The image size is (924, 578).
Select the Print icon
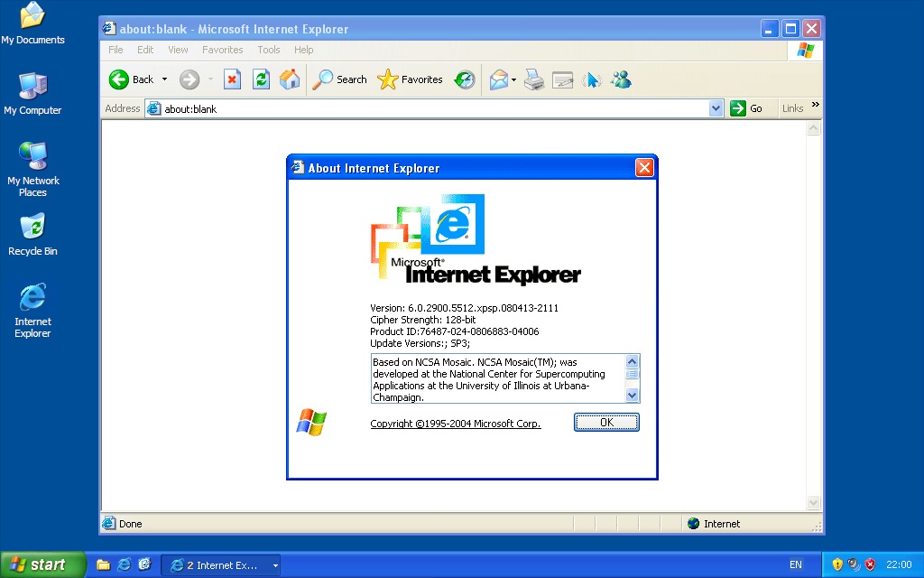pyautogui.click(x=534, y=79)
